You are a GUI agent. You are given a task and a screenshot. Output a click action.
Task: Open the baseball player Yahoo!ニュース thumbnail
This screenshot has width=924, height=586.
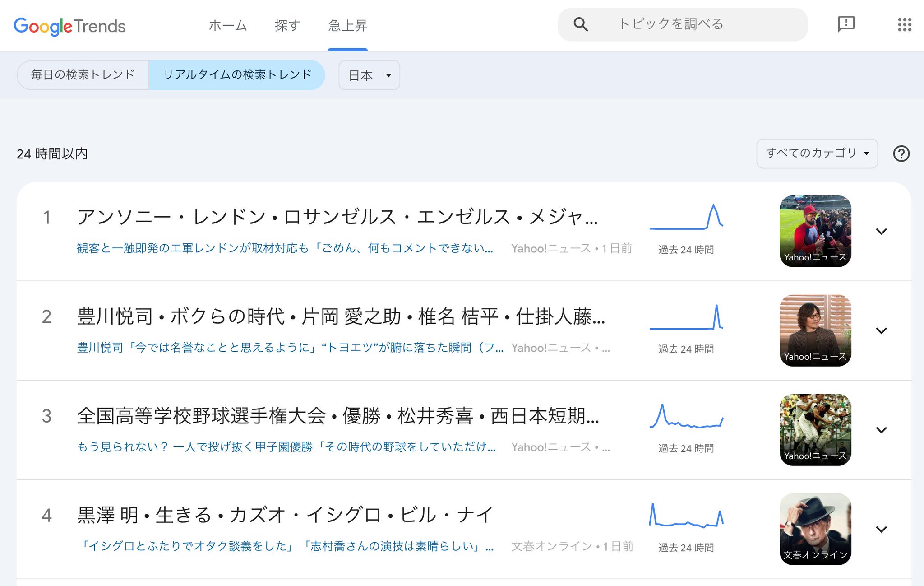click(x=815, y=231)
